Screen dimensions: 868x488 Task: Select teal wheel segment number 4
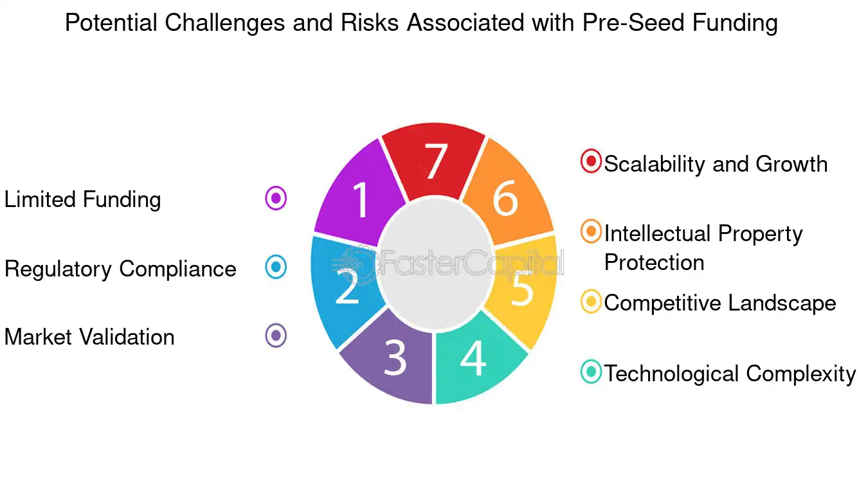[477, 360]
